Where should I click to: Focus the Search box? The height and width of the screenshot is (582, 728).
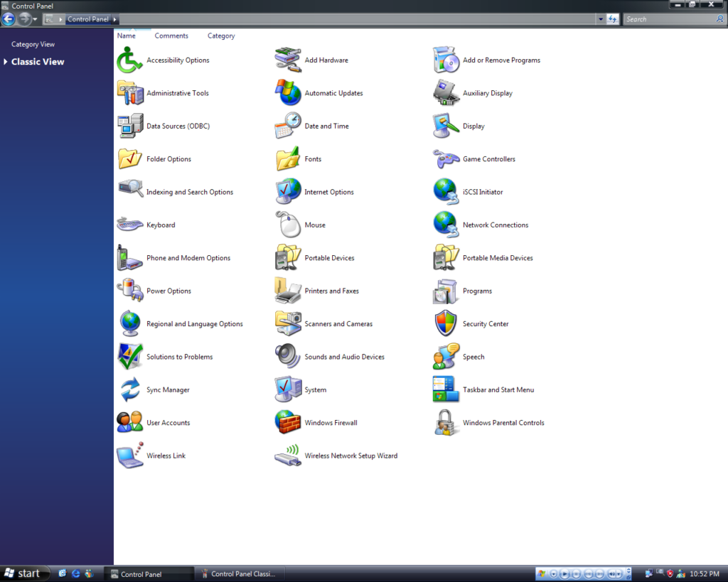(x=669, y=19)
